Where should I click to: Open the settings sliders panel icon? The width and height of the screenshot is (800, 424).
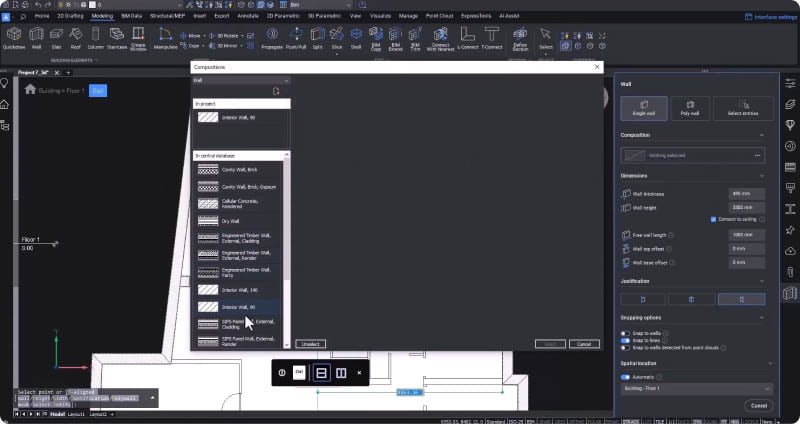tap(790, 84)
